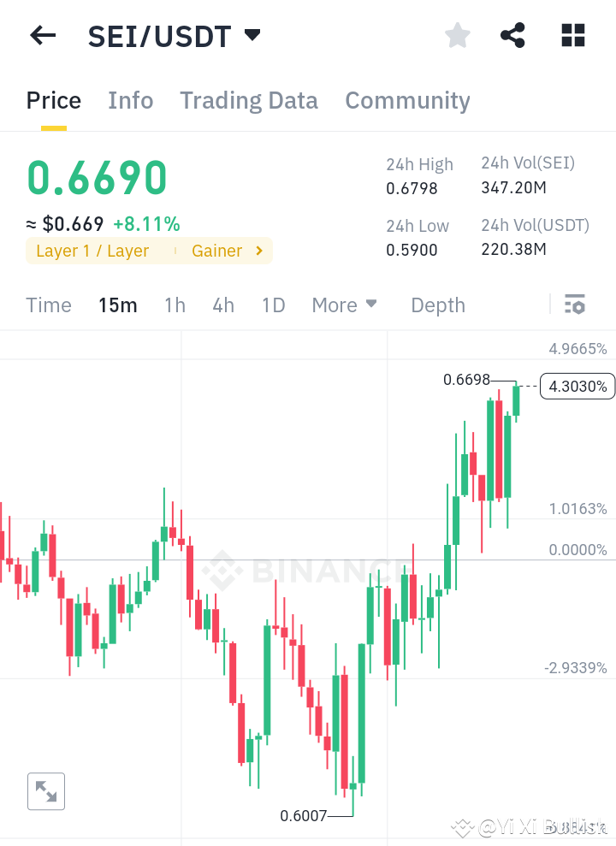Tap the 4.3030% price change marker

click(x=577, y=386)
